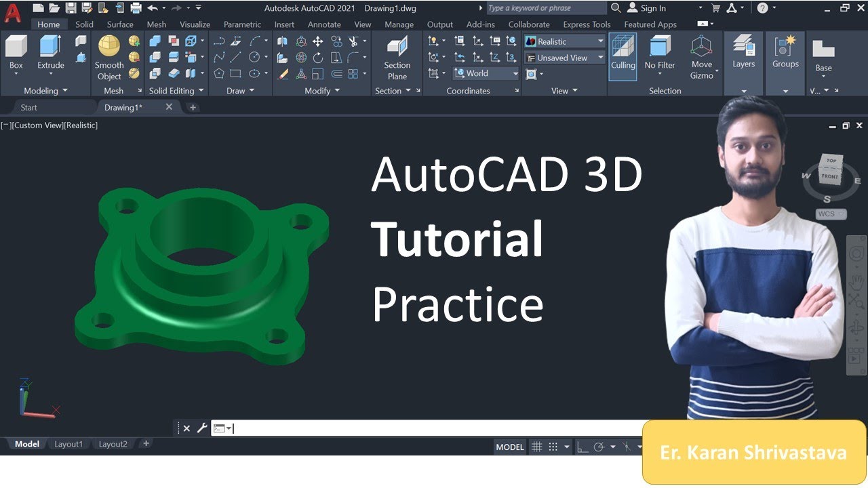Click the Layout2 tab
This screenshot has width=868, height=488.
(x=113, y=444)
